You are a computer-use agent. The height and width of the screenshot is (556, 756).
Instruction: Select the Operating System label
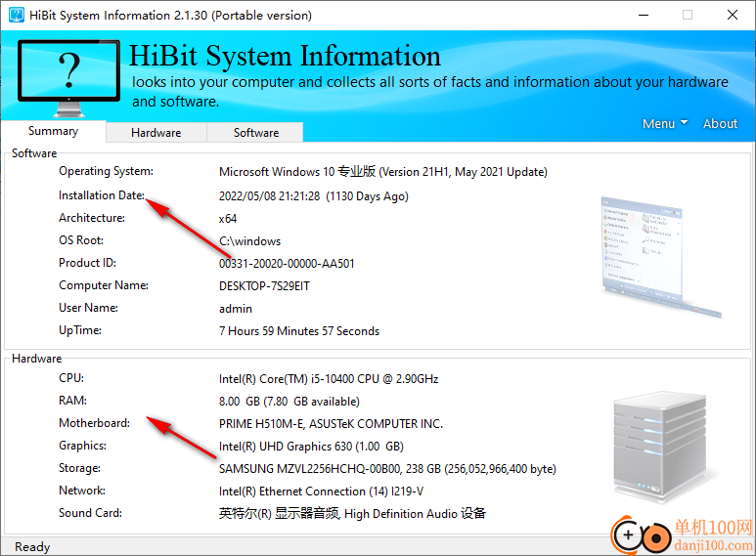(106, 171)
